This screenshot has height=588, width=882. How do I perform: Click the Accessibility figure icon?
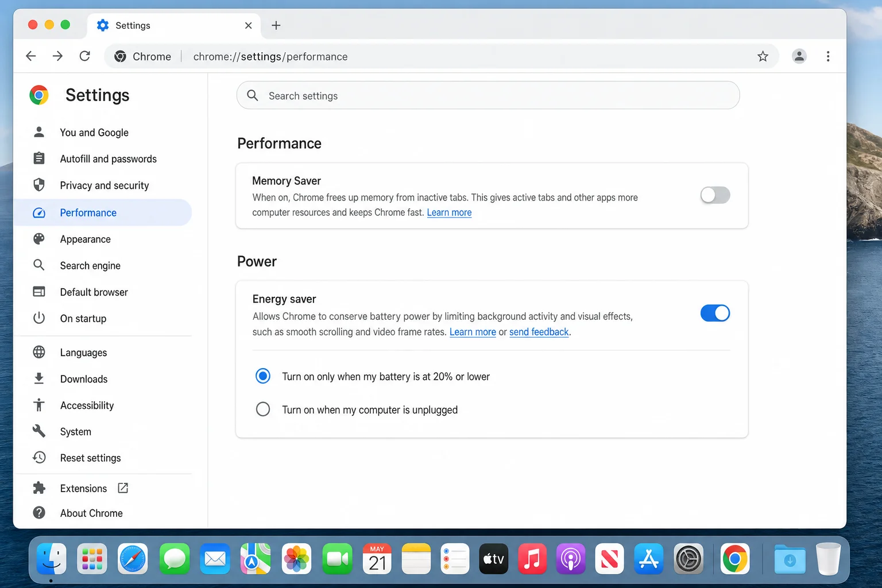tap(39, 405)
